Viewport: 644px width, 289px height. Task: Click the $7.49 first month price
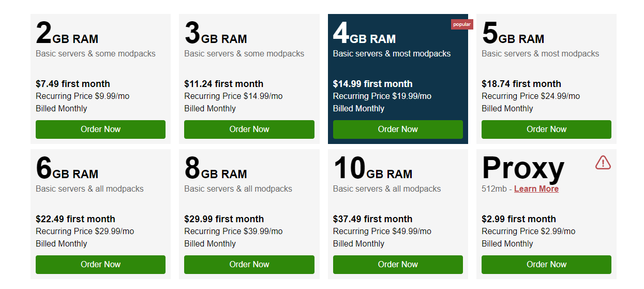tap(73, 84)
